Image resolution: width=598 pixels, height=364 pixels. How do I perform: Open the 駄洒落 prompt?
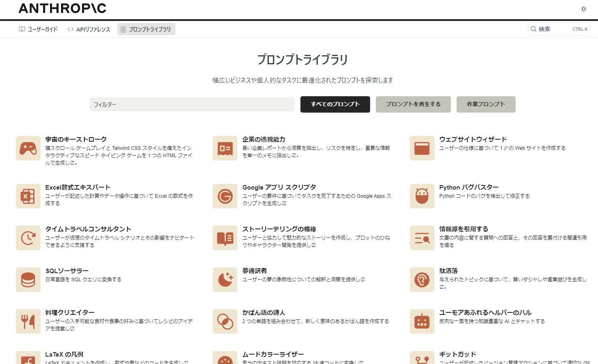click(448, 271)
